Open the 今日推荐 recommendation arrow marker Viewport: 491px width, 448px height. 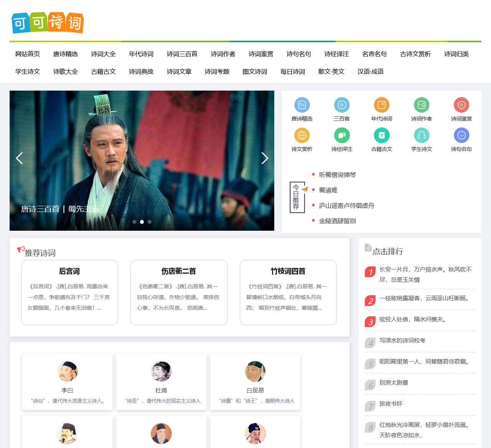coord(305,189)
